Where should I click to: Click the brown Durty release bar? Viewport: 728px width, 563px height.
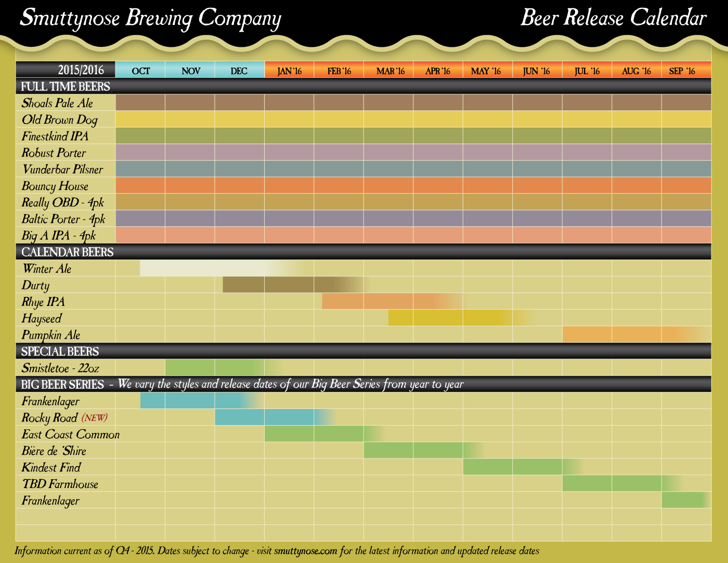(295, 285)
